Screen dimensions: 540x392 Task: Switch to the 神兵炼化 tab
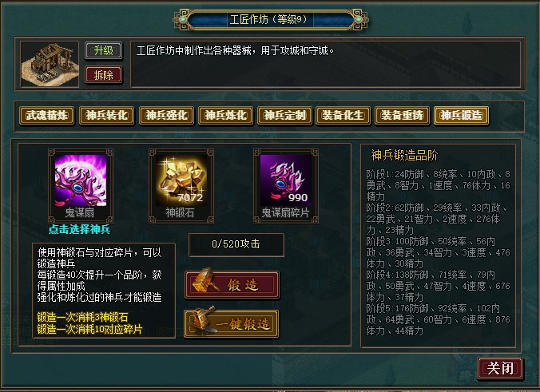pos(226,115)
